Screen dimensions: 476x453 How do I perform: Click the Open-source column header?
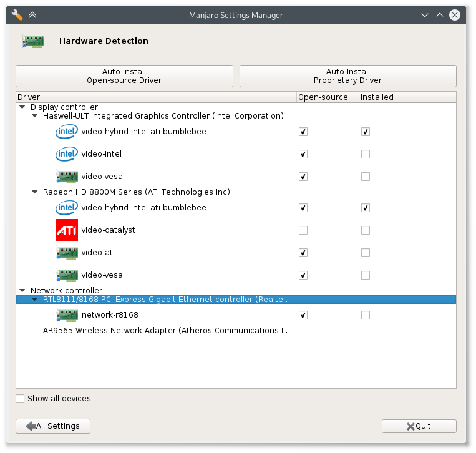(x=328, y=97)
